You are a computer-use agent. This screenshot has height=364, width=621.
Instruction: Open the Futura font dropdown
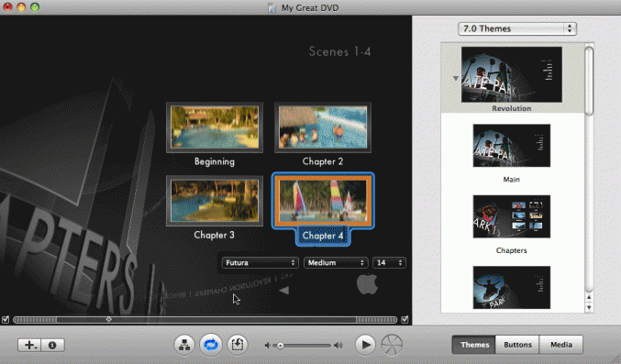260,262
